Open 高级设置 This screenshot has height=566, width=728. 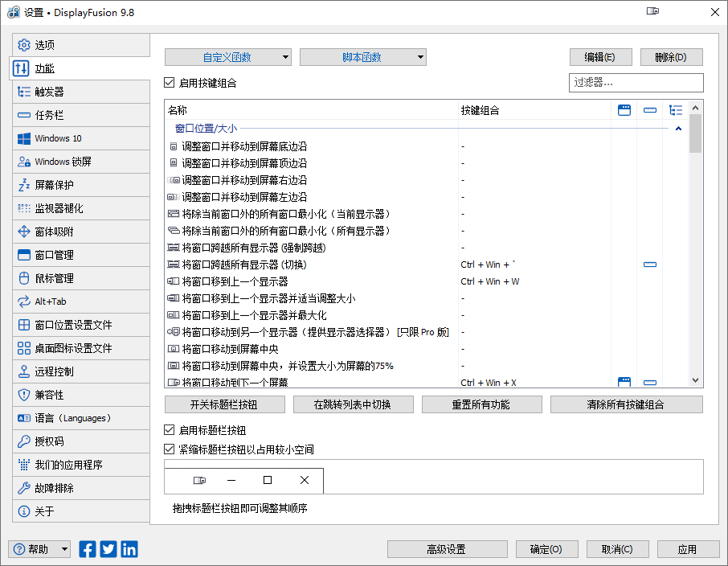click(447, 549)
